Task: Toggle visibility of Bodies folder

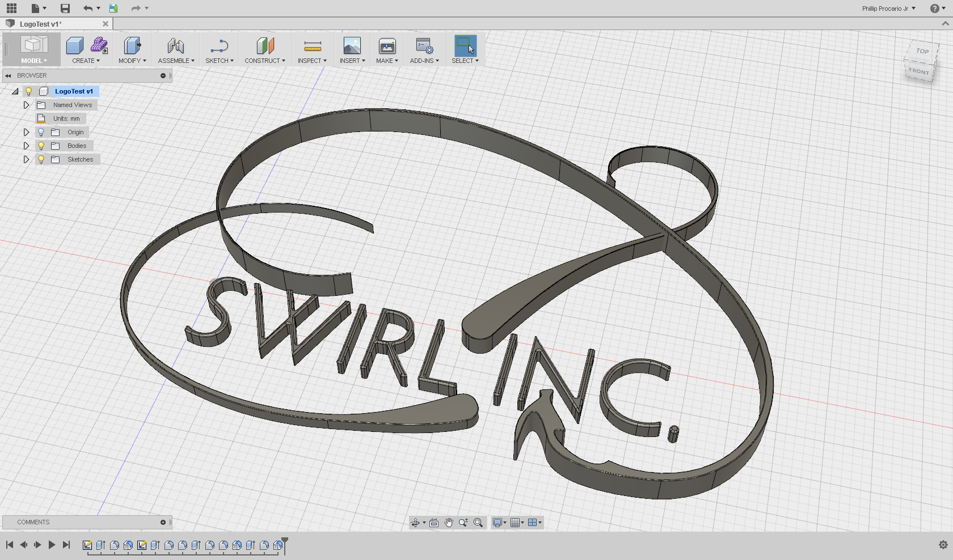Action: [41, 146]
